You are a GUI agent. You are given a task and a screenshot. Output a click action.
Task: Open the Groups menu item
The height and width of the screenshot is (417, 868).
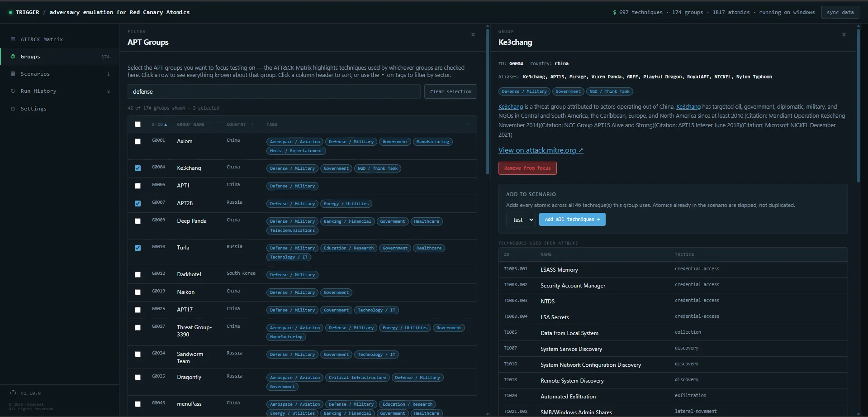tap(60, 57)
